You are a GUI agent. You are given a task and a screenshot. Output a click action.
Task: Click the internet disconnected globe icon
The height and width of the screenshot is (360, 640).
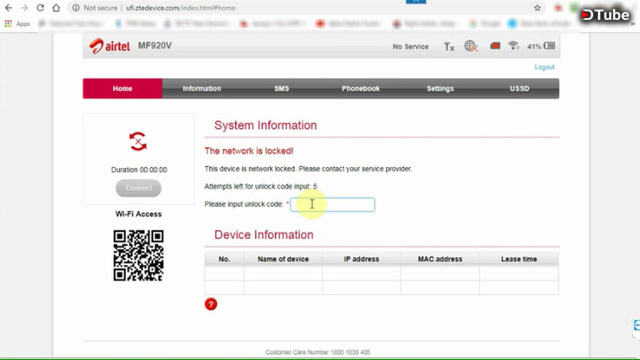pos(471,46)
